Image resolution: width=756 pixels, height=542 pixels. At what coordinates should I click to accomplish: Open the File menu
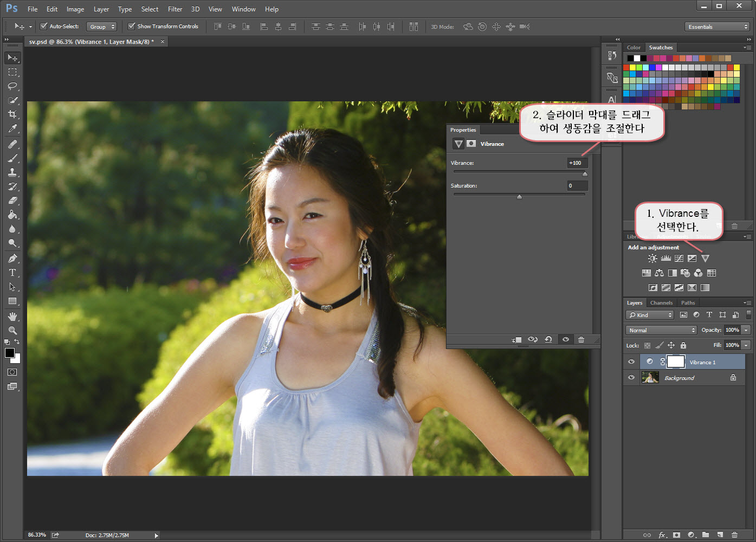[33, 9]
